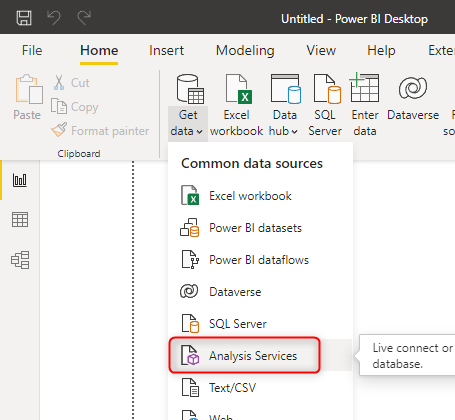Expand the Data hub dropdown arrow
The image size is (455, 420).
point(294,132)
